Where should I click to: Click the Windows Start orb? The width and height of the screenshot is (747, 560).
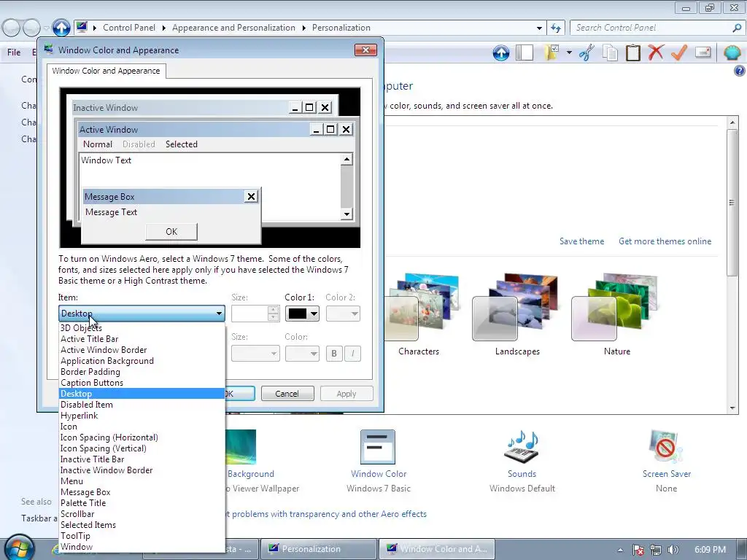[19, 548]
